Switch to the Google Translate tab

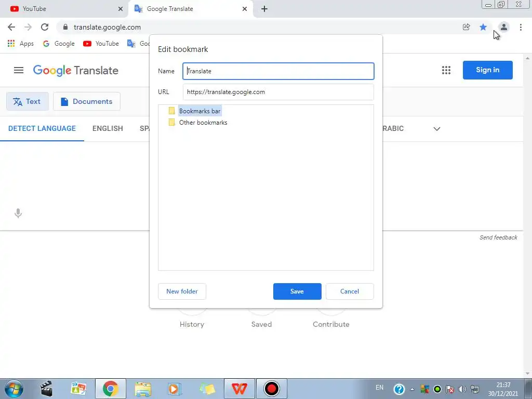tap(190, 9)
